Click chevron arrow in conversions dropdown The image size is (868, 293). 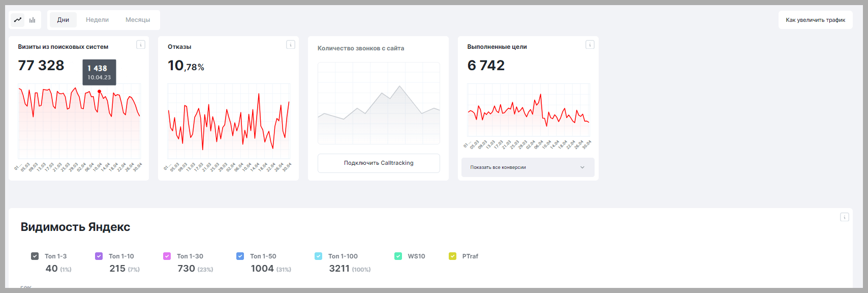tap(582, 167)
